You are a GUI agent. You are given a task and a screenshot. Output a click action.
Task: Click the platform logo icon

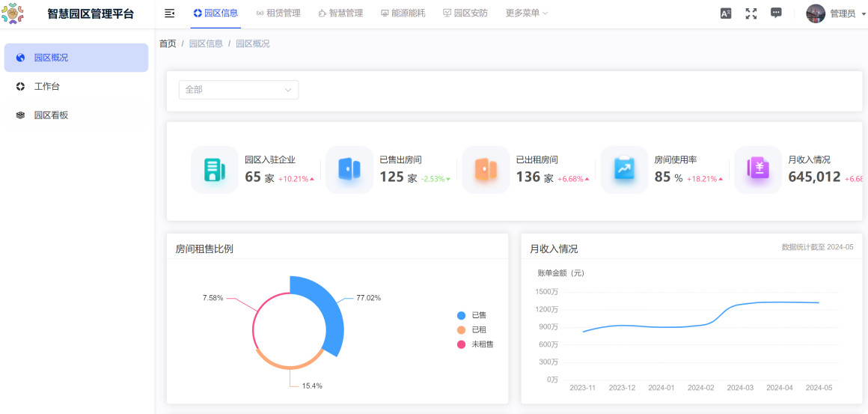tap(13, 13)
